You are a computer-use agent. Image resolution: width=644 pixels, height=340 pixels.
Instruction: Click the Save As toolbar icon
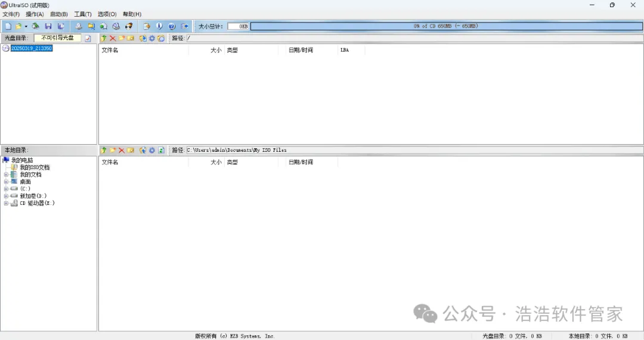61,26
